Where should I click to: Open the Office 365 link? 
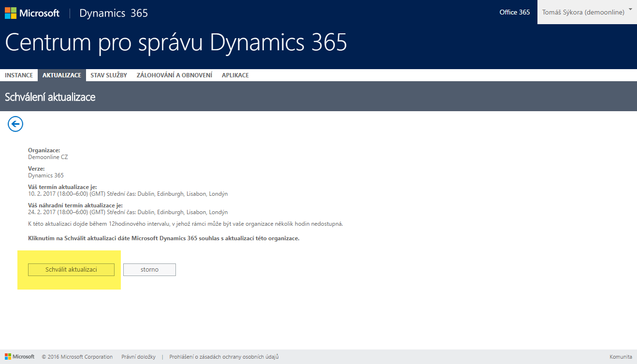click(x=515, y=12)
